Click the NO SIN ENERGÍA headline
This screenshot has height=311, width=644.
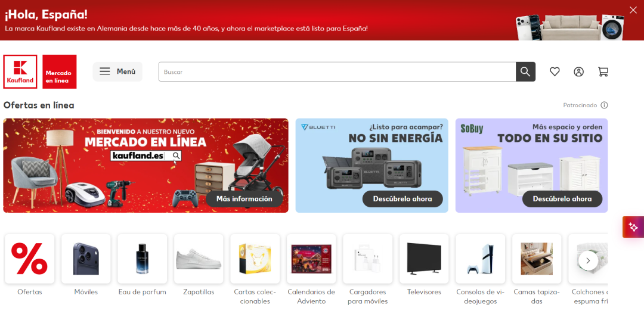[x=395, y=138]
